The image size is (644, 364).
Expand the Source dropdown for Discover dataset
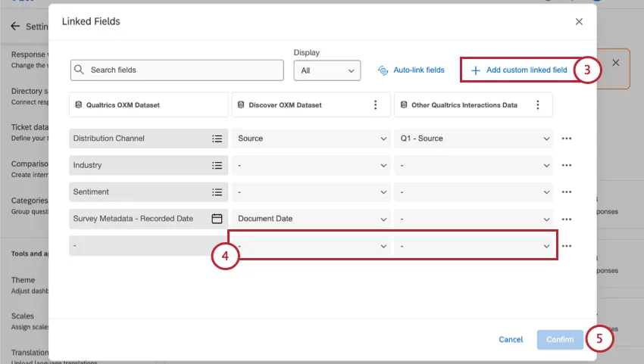point(311,138)
